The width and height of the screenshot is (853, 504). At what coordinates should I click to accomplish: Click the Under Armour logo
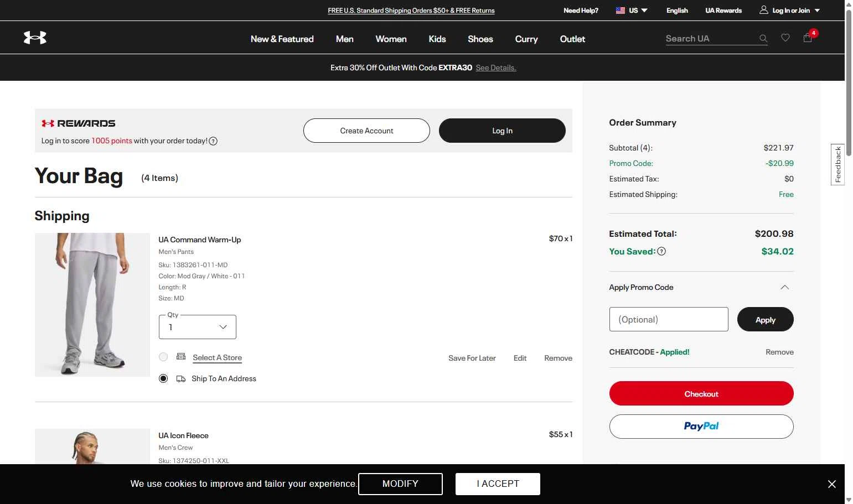point(35,38)
